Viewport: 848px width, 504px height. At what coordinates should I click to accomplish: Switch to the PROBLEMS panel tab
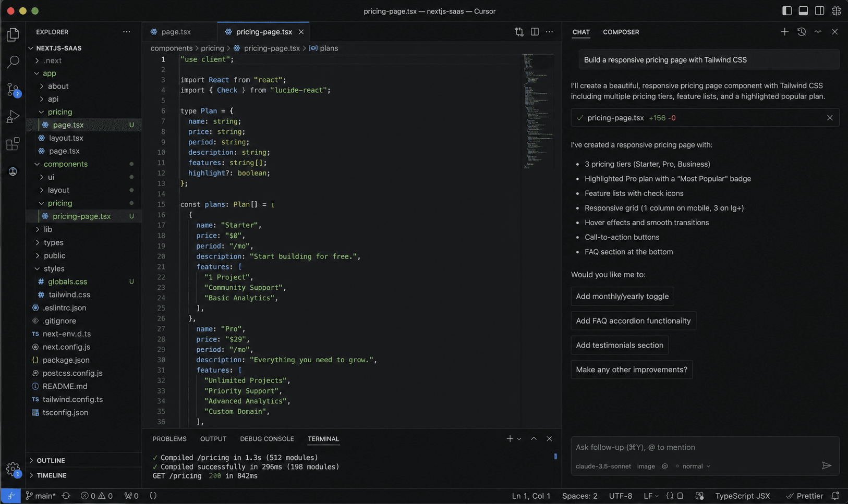pos(169,439)
